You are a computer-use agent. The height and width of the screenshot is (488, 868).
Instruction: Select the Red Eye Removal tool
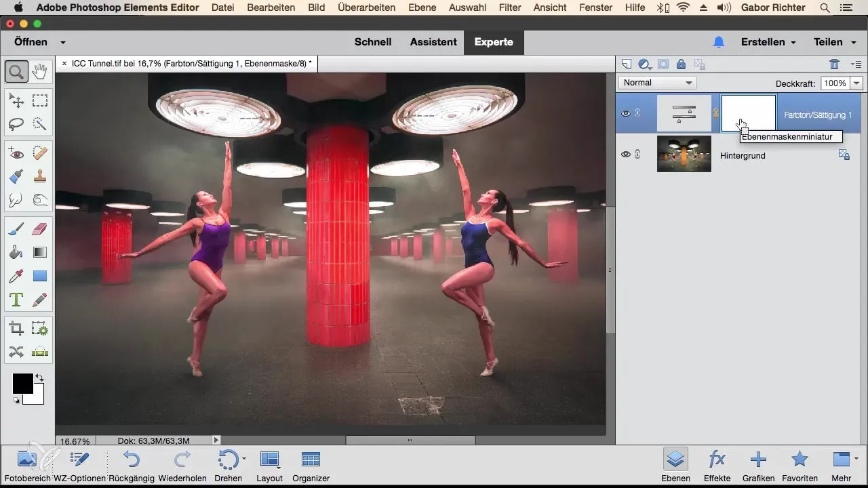[16, 154]
